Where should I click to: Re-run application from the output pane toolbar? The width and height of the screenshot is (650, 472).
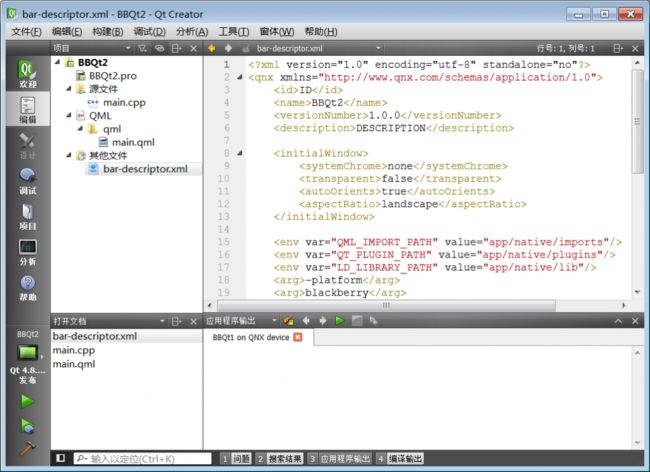[x=340, y=320]
